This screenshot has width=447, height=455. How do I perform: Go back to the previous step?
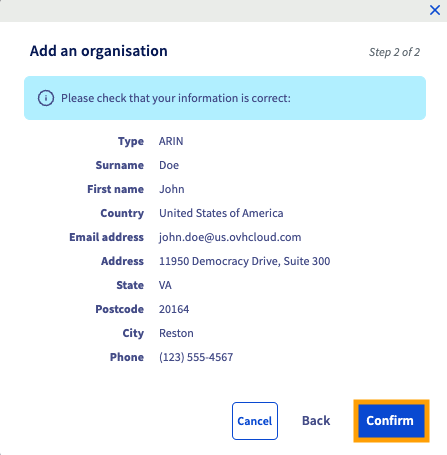coord(316,421)
